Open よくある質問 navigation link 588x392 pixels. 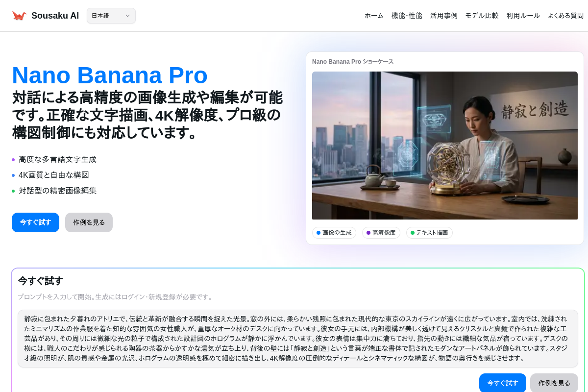[566, 16]
